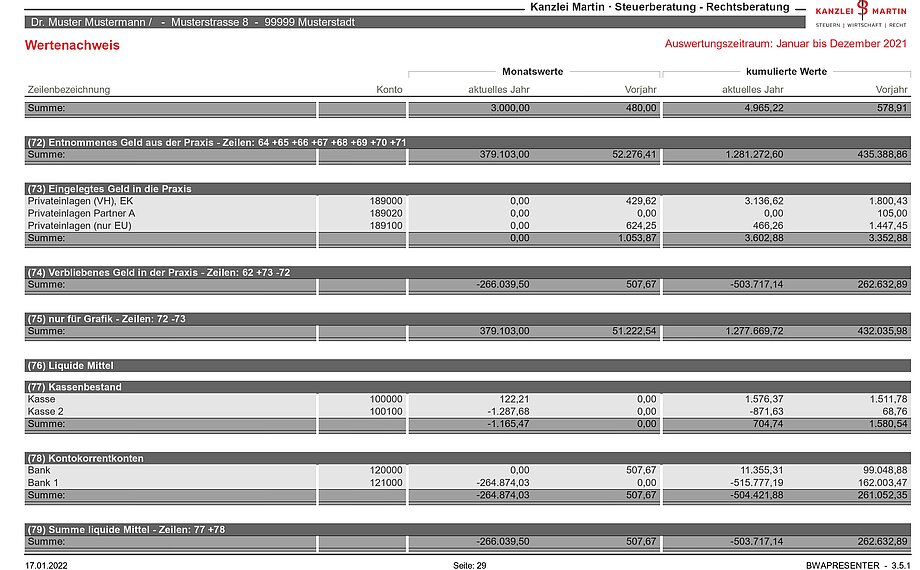Viewport: 920px width, 570px height.
Task: Click the Dr. Muster Mustermann address bar
Action: pyautogui.click(x=415, y=22)
